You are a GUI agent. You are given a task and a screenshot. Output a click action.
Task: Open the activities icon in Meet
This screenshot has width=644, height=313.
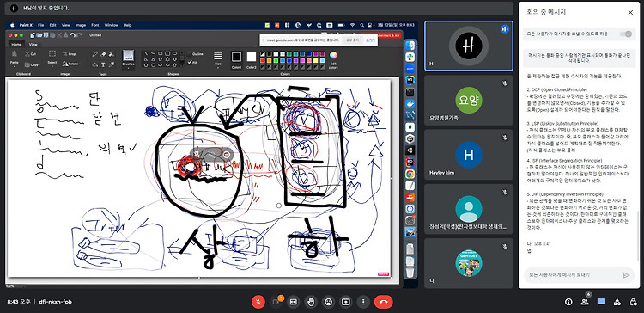coord(617,302)
